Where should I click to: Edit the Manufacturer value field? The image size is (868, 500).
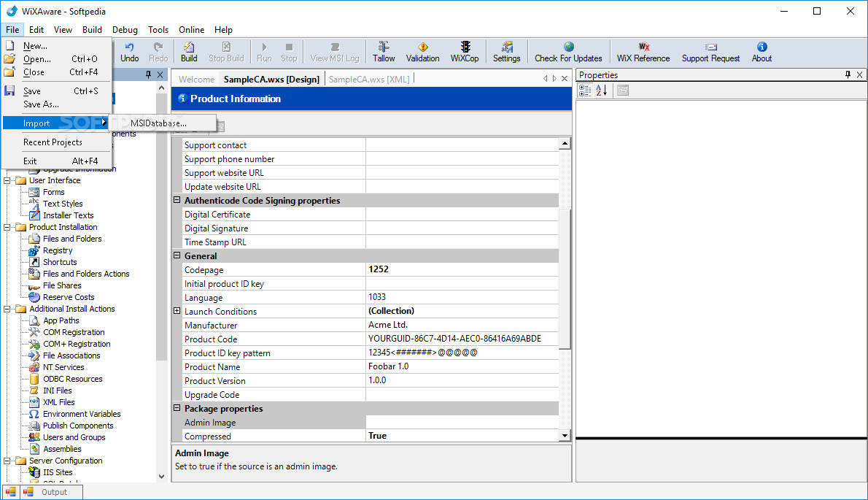pos(462,325)
